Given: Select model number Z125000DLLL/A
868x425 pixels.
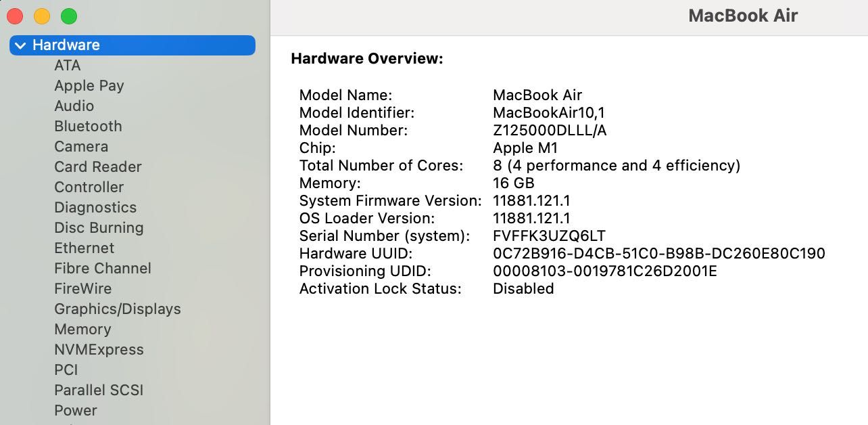Looking at the screenshot, I should pos(550,131).
